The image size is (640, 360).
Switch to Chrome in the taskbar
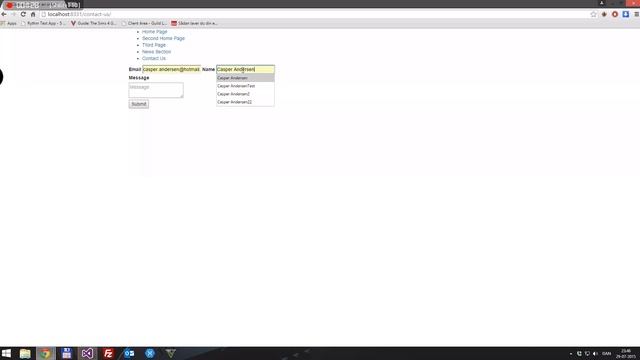[x=46, y=353]
